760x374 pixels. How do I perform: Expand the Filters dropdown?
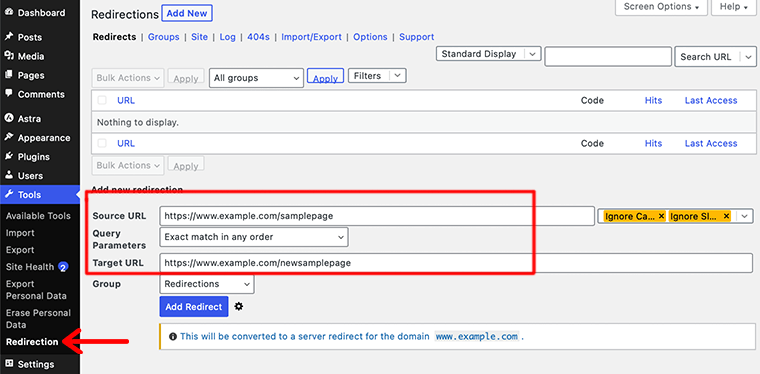click(x=377, y=76)
